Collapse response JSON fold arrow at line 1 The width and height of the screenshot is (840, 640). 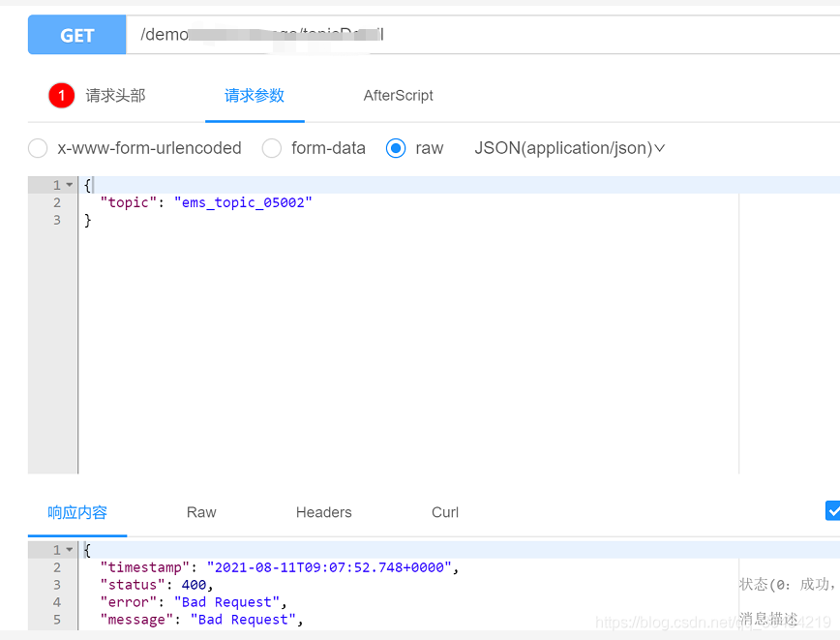tap(70, 550)
